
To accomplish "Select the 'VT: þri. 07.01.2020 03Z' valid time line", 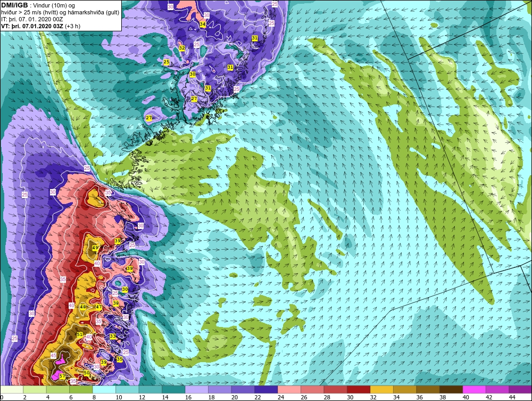I will [x=41, y=26].
